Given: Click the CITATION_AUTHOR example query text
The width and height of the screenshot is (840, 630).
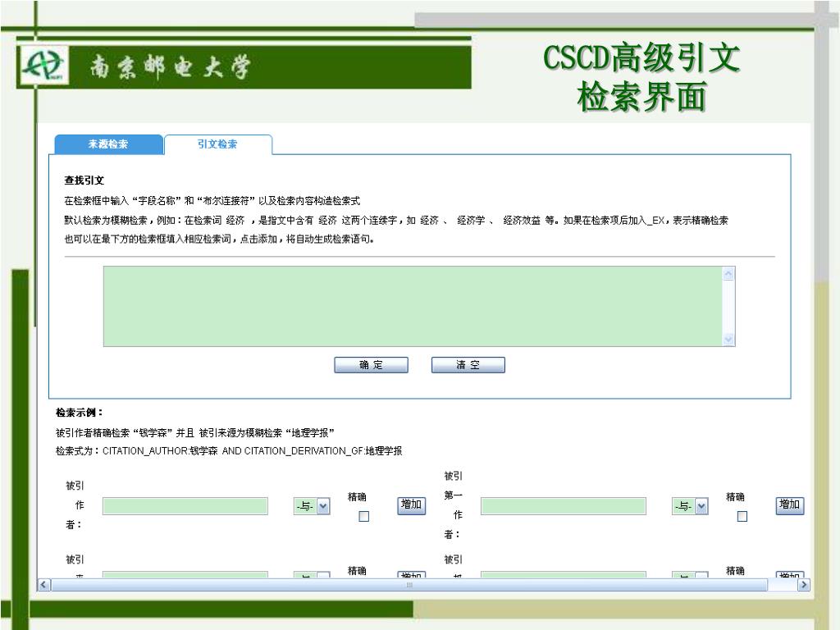Looking at the screenshot, I should coord(253,451).
